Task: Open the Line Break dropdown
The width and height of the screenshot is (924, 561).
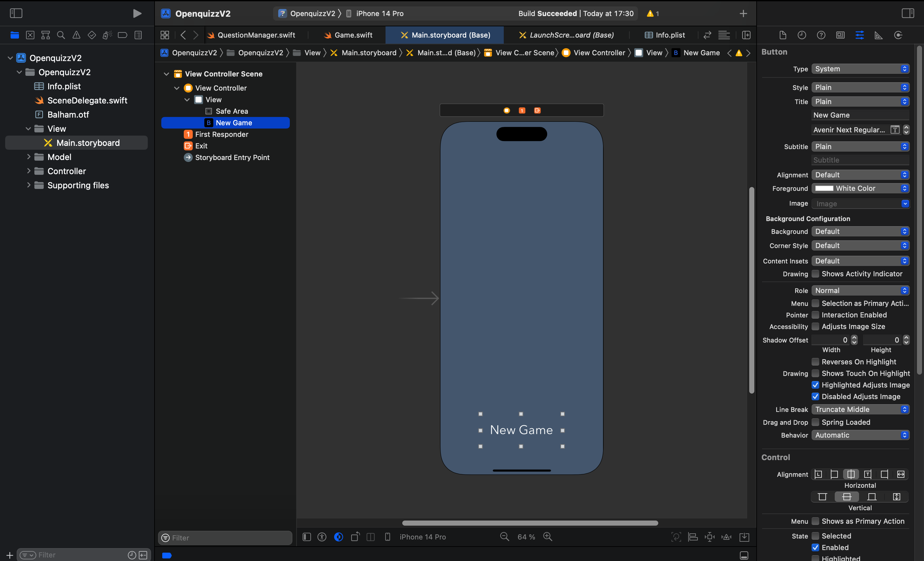Action: tap(860, 409)
